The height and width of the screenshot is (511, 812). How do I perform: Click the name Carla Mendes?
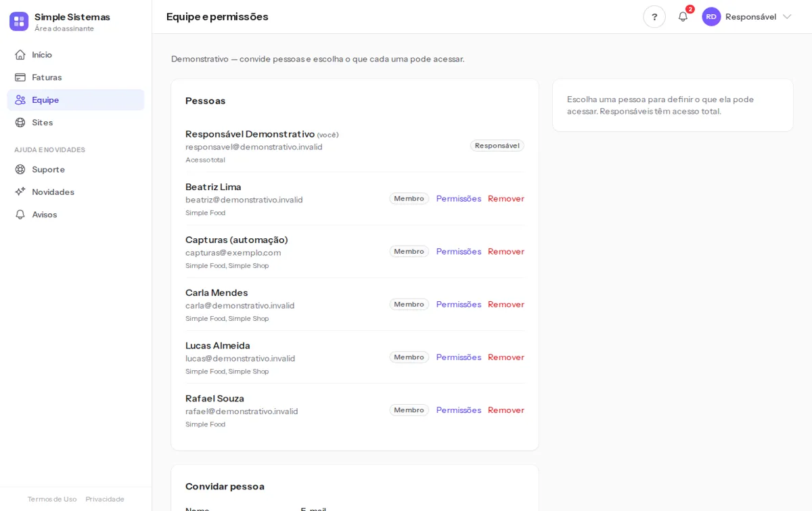(217, 292)
